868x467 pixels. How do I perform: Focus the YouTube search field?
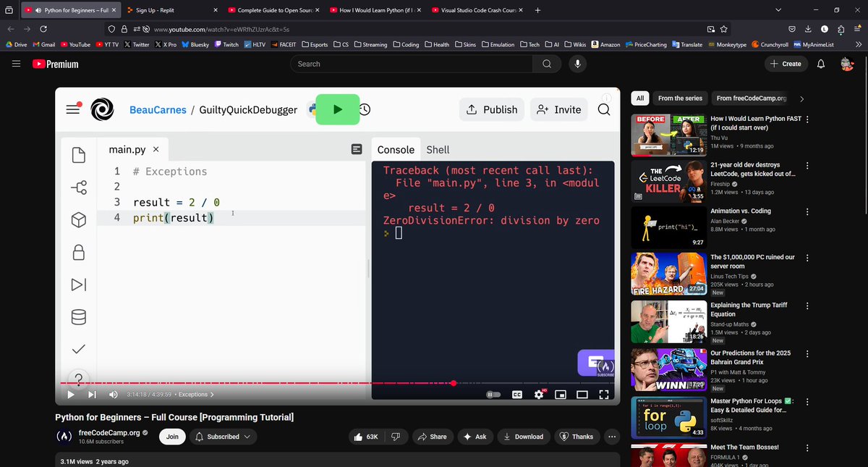tap(411, 64)
